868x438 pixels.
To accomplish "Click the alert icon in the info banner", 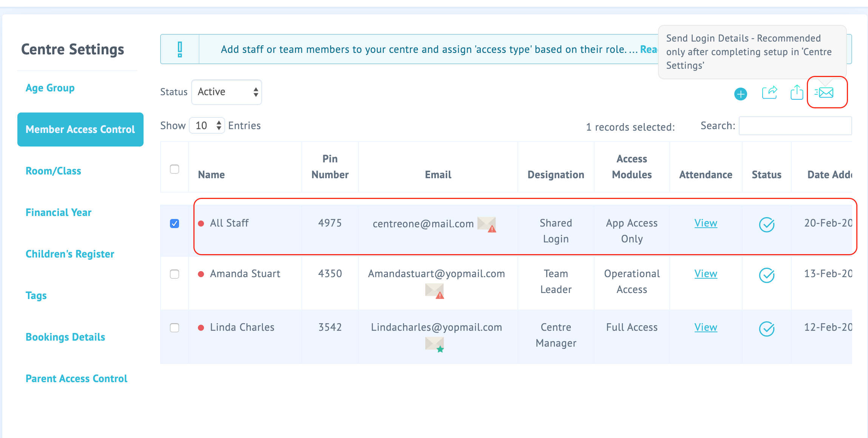I will point(180,49).
